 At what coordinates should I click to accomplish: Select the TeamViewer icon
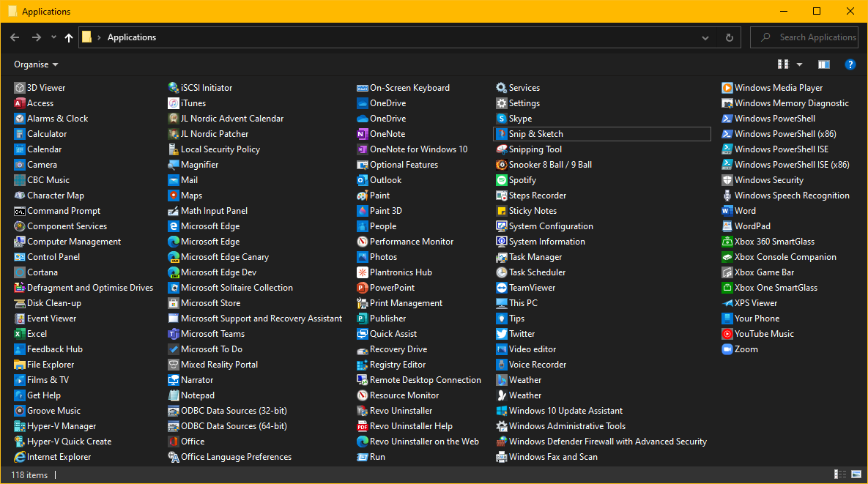click(501, 288)
